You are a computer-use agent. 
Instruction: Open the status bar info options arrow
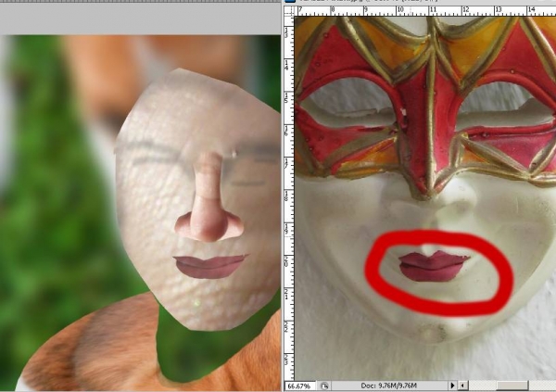click(x=452, y=386)
